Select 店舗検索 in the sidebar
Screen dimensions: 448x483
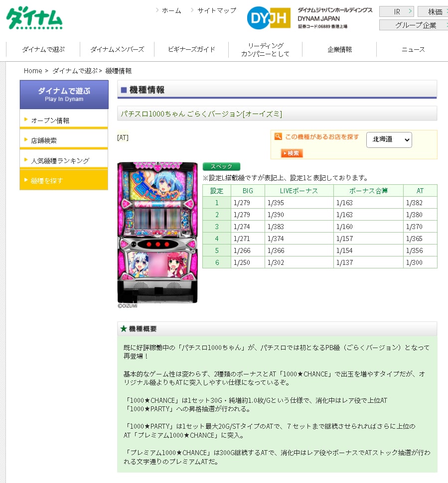(x=64, y=140)
